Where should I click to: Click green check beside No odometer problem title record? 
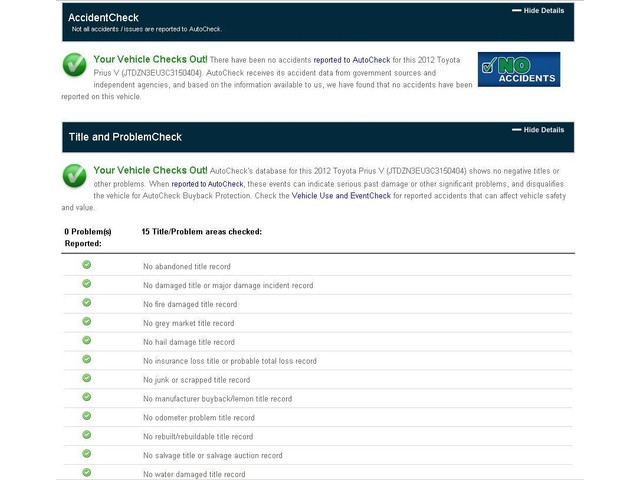(x=87, y=416)
